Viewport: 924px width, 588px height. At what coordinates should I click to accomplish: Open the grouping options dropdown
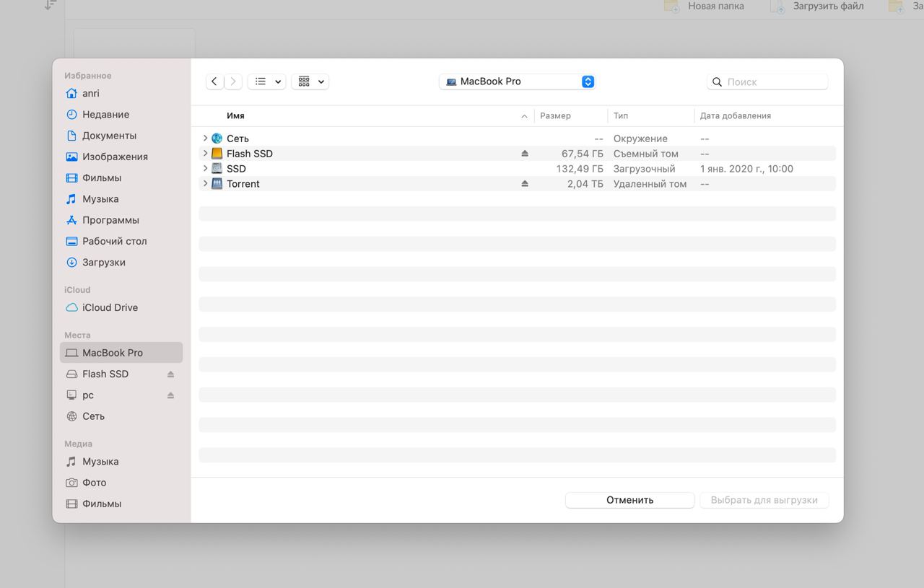pyautogui.click(x=310, y=82)
